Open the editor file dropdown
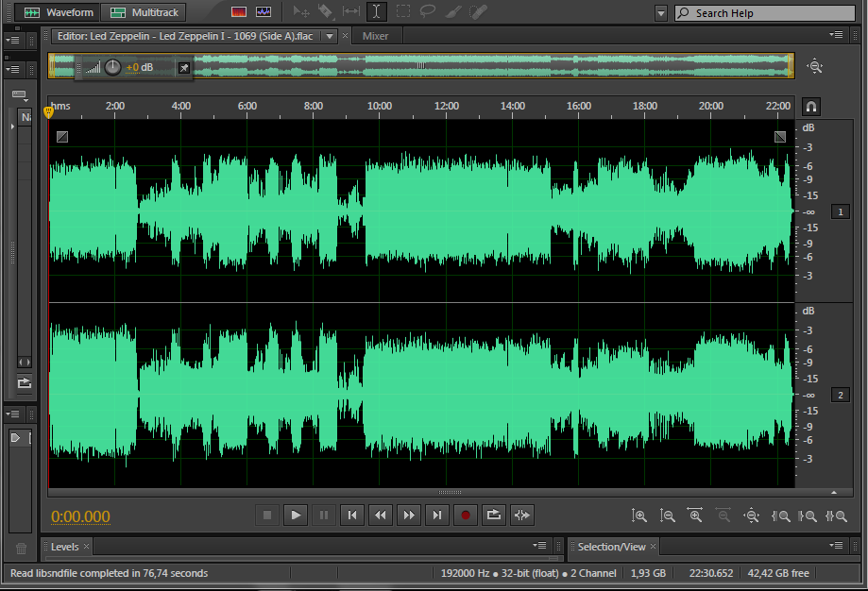Screen dimensions: 868x591 click(x=330, y=37)
